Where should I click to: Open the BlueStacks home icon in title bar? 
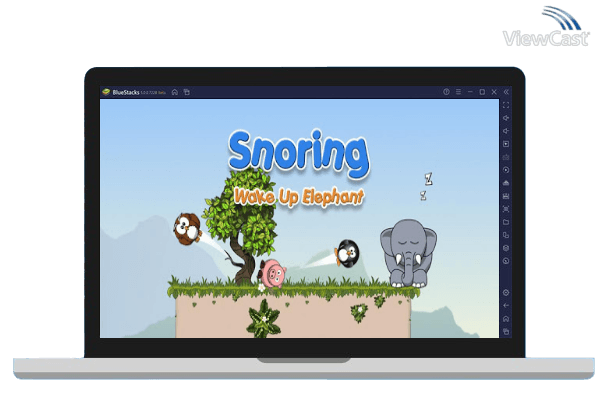click(x=175, y=92)
